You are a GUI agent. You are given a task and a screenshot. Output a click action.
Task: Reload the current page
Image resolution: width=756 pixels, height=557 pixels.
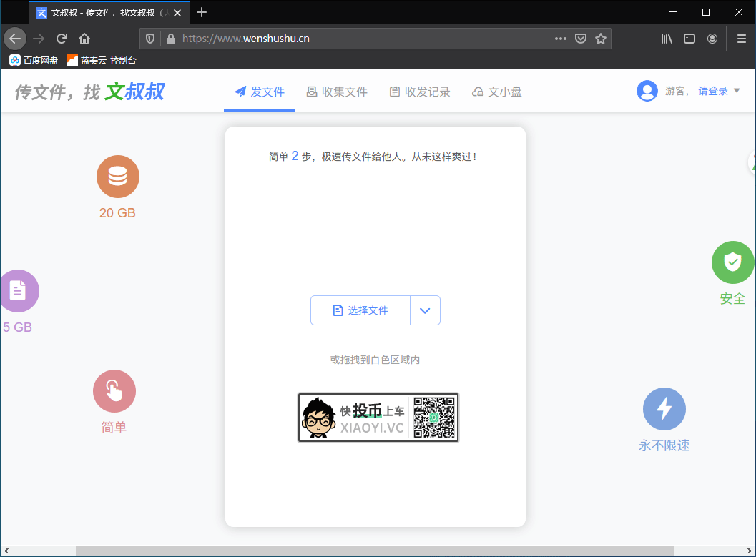coord(62,39)
